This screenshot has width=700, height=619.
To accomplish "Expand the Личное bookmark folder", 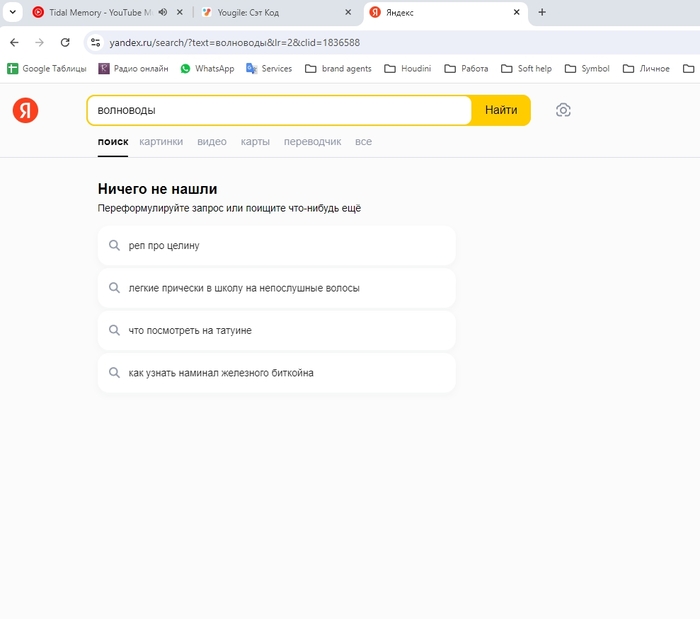I will (x=646, y=69).
